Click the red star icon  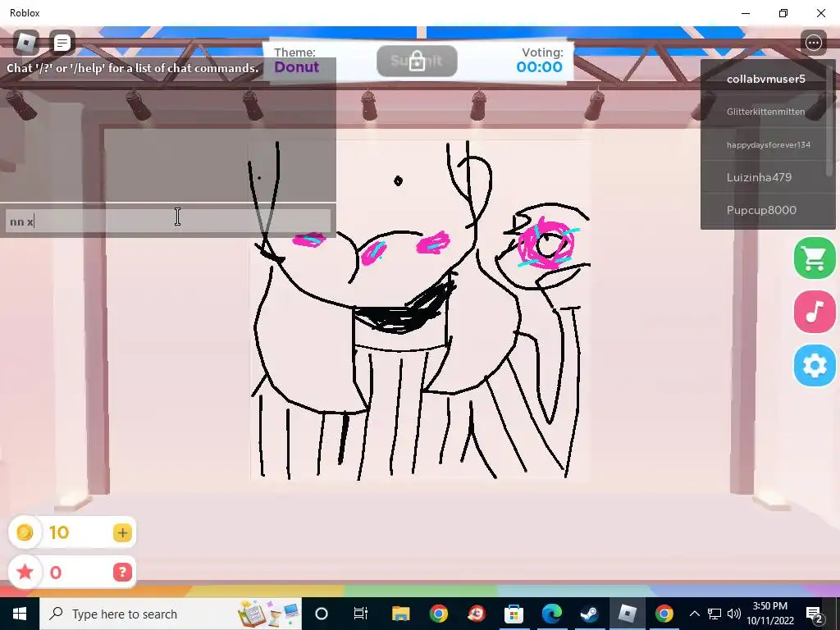tap(25, 572)
